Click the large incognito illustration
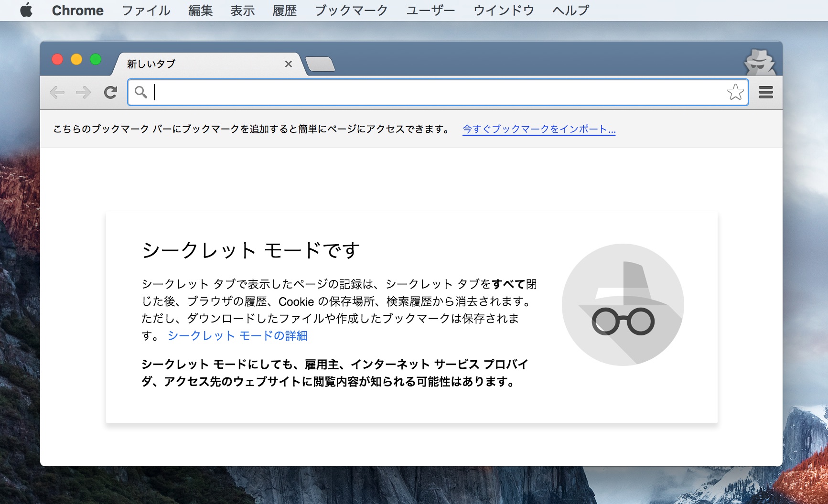This screenshot has width=828, height=504. click(623, 305)
